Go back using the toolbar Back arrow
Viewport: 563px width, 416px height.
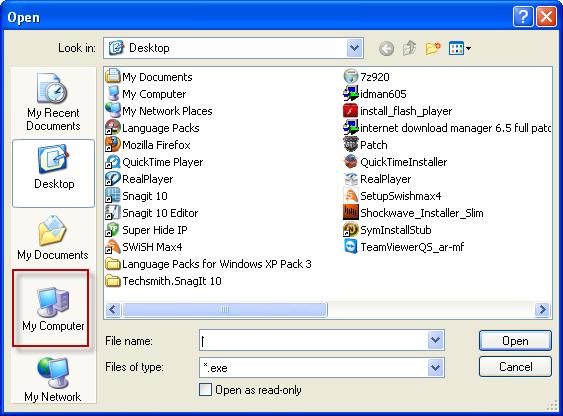click(x=386, y=48)
